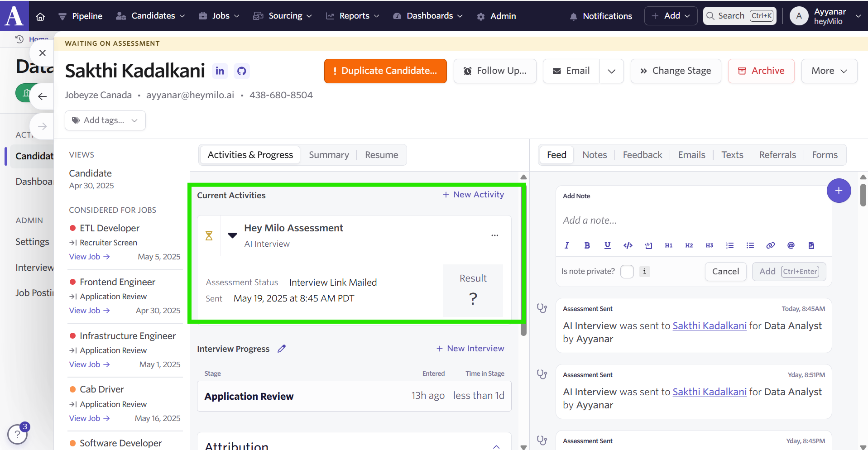
Task: Switch to the Resume tab
Action: coord(381,155)
